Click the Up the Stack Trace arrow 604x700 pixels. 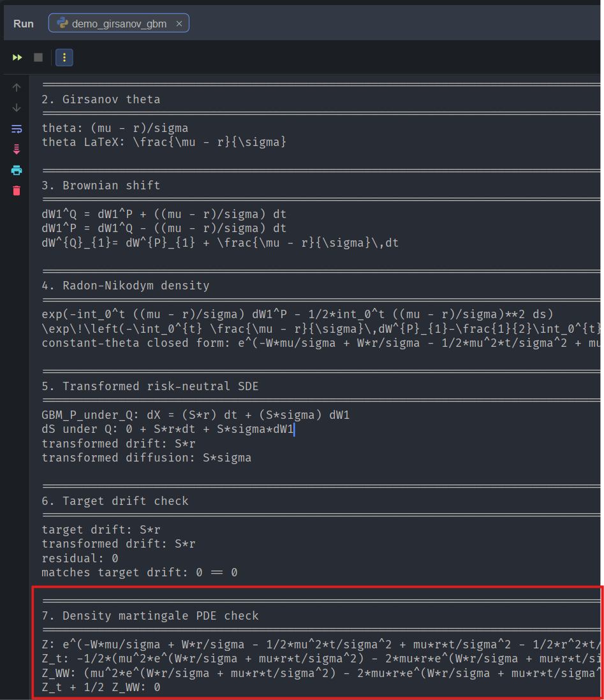(x=17, y=87)
